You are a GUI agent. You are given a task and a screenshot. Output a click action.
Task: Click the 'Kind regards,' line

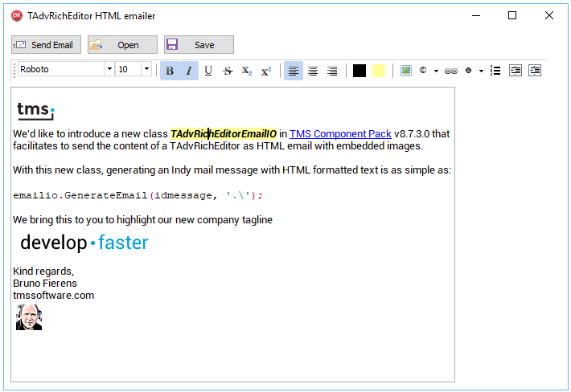point(43,272)
